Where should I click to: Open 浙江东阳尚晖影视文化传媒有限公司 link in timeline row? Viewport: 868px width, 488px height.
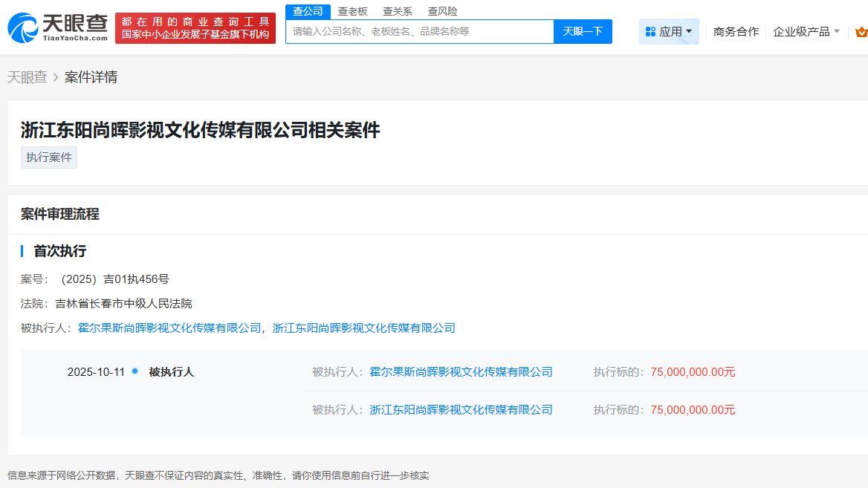pos(461,410)
